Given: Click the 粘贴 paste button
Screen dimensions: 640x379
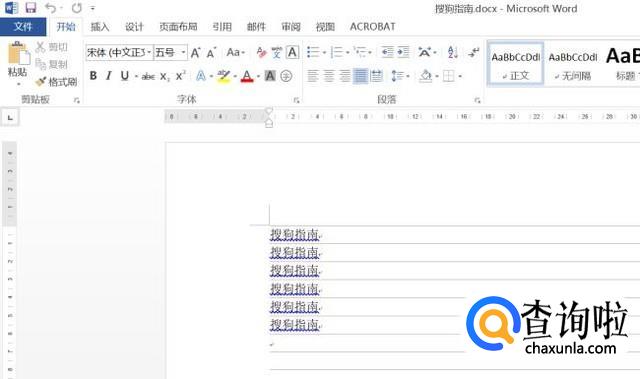Looking at the screenshot, I should coord(18,63).
